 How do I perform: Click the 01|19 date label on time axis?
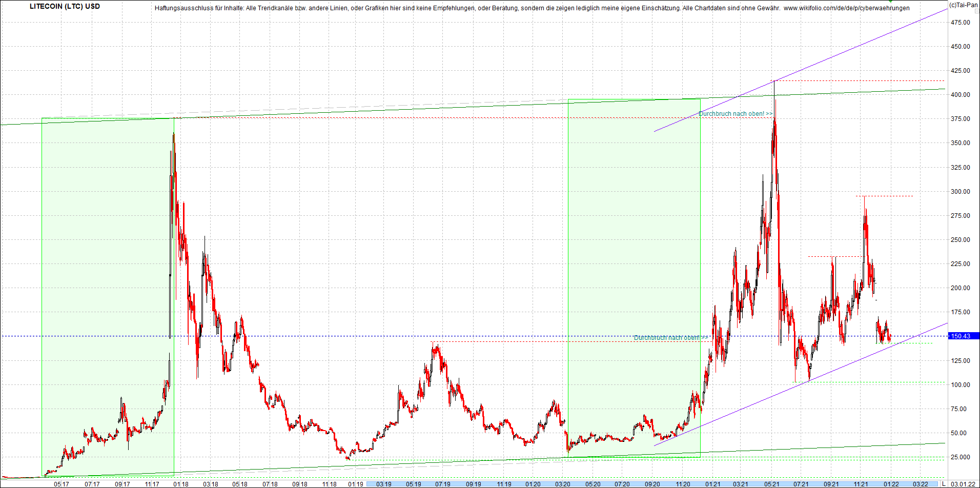tap(355, 484)
